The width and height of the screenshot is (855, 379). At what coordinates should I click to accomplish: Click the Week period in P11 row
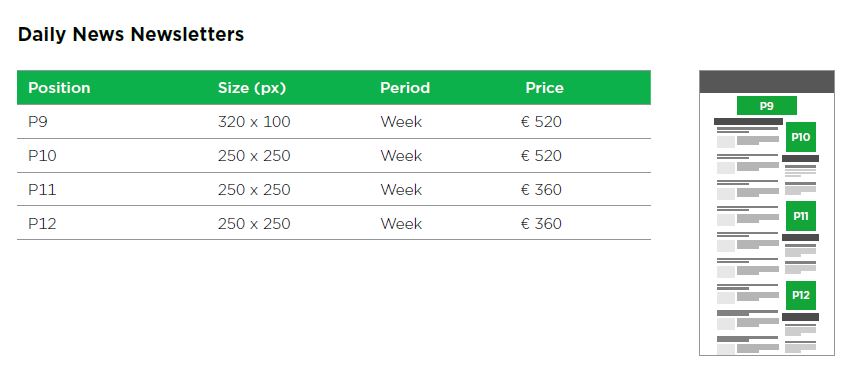coord(401,189)
